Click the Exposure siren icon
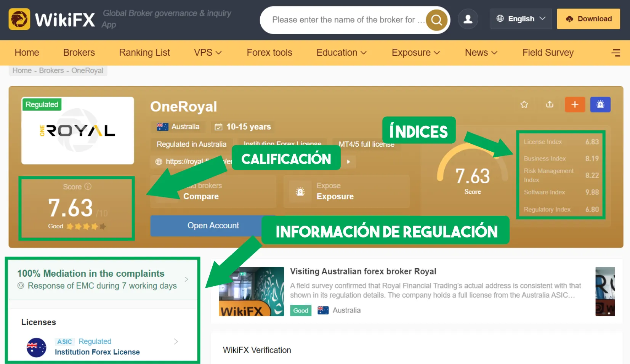Image resolution: width=630 pixels, height=364 pixels. pyautogui.click(x=300, y=191)
